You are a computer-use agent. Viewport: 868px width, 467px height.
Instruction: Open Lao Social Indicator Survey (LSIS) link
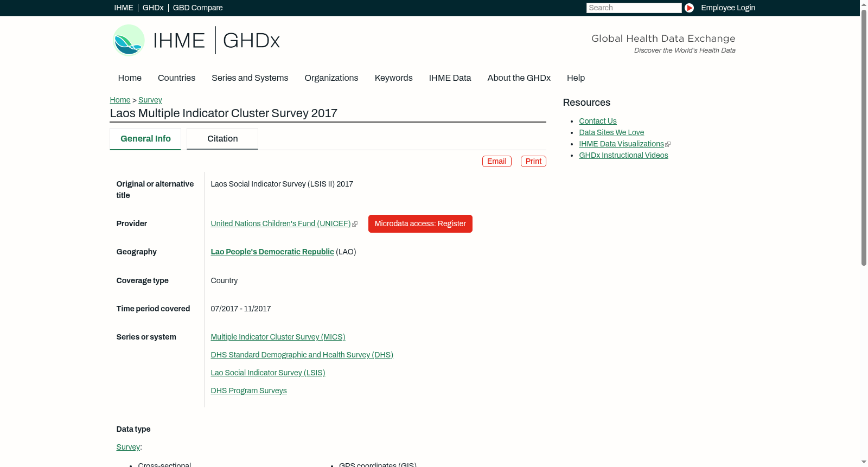coord(268,373)
